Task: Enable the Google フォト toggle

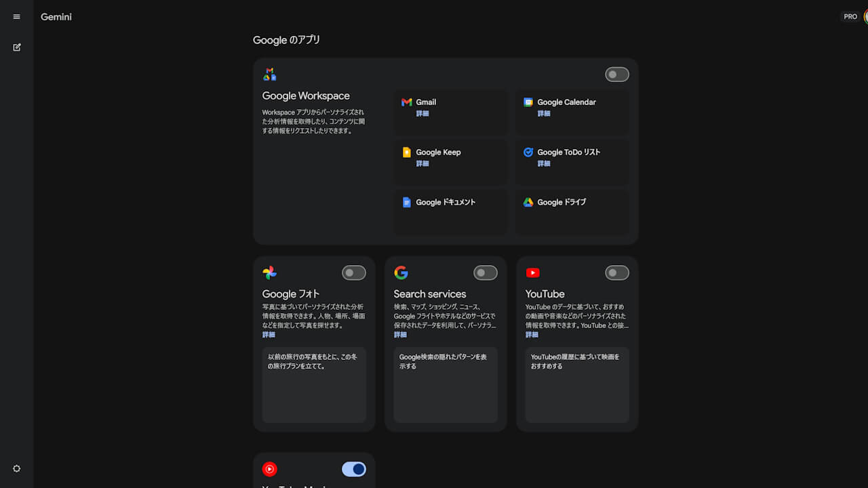Action: coord(353,272)
